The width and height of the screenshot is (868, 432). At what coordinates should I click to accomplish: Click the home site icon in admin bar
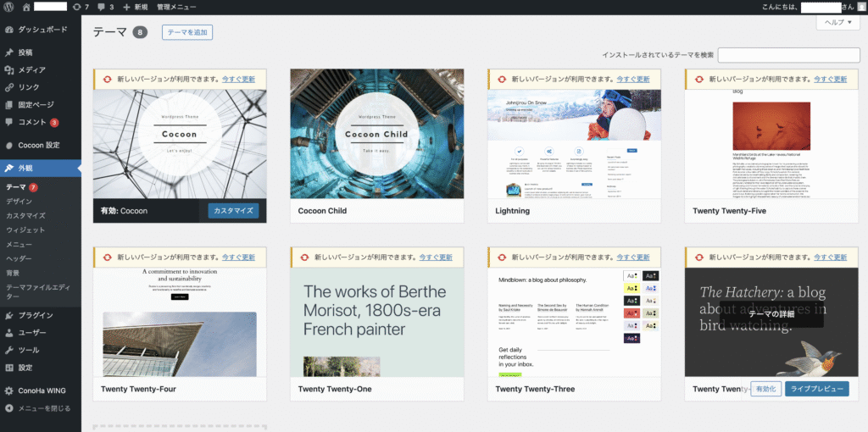(26, 7)
